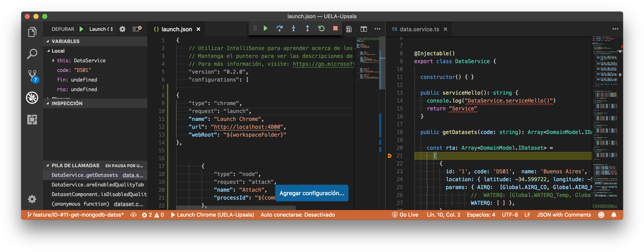Change encoding via UTF-8
Image resolution: width=644 pixels, height=252 pixels.
pyautogui.click(x=510, y=215)
